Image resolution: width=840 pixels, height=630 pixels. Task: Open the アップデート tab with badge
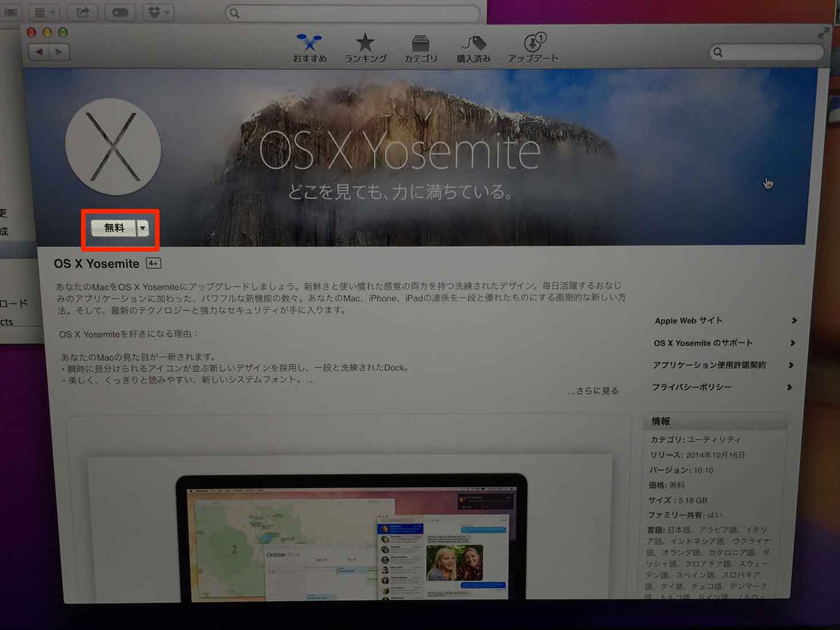(533, 48)
